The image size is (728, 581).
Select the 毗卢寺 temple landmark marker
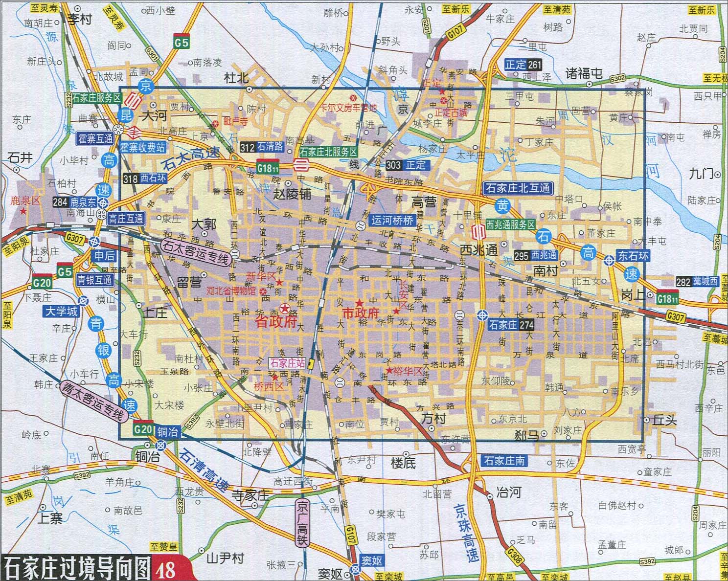pyautogui.click(x=215, y=123)
